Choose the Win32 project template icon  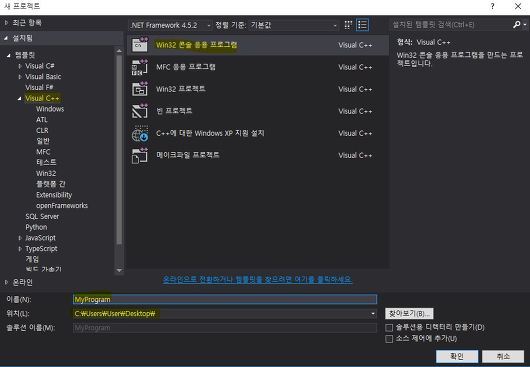tap(140, 89)
